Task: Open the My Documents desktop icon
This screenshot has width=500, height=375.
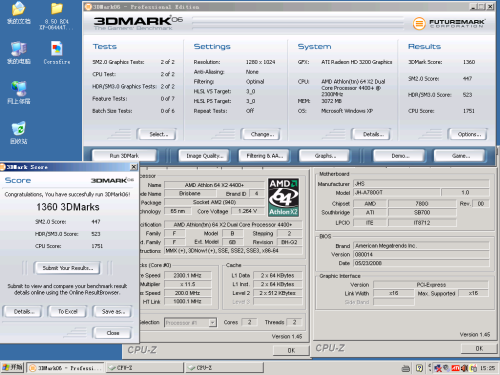Action: pos(19,13)
